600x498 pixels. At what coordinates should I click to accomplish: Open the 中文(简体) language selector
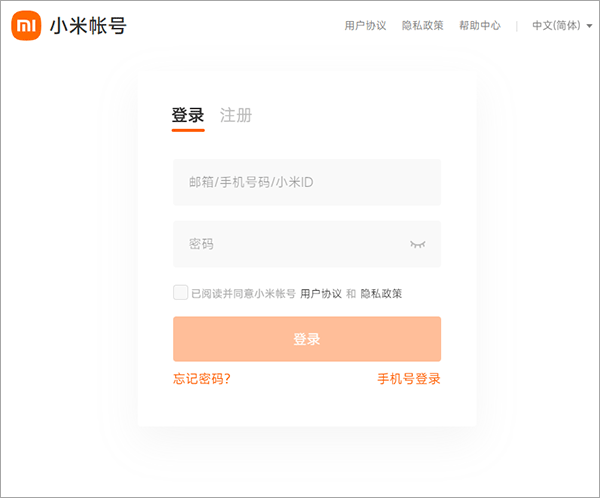pos(556,26)
